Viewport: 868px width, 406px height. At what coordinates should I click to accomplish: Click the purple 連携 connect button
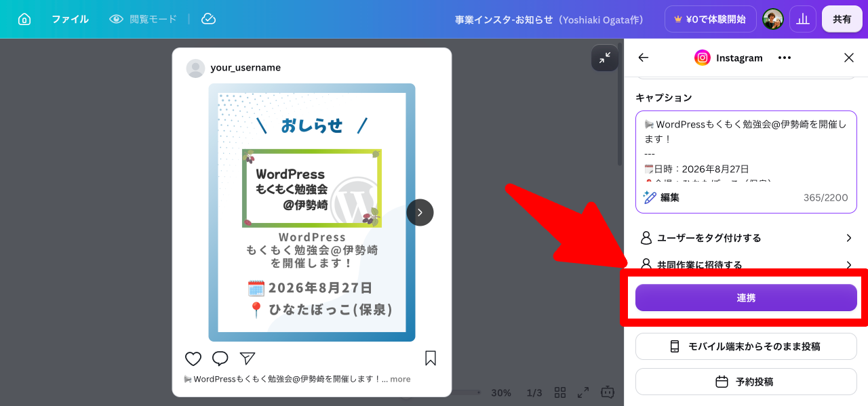746,298
